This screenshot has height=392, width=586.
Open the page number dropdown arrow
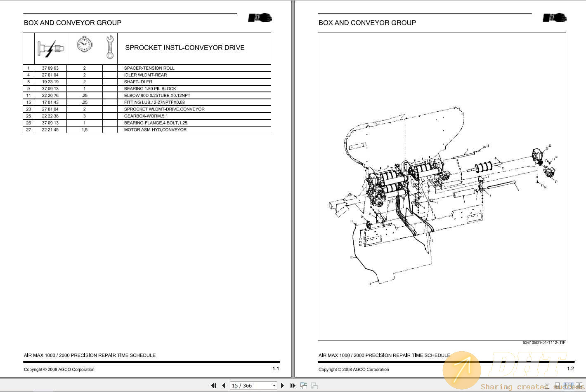click(274, 386)
